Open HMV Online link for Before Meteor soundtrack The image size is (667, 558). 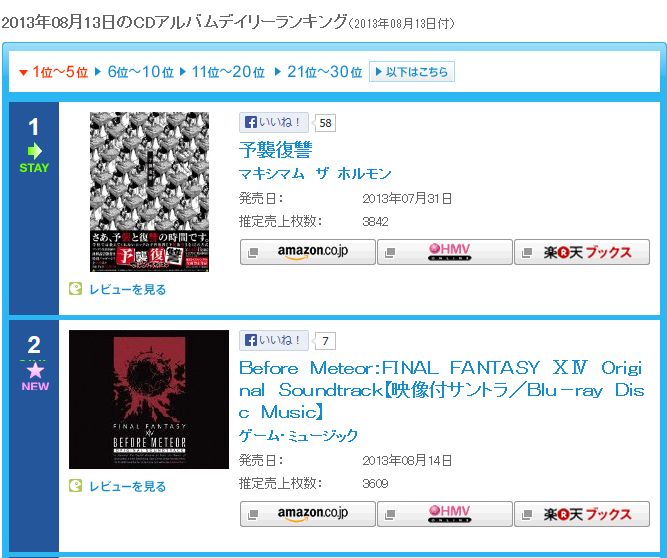(445, 514)
